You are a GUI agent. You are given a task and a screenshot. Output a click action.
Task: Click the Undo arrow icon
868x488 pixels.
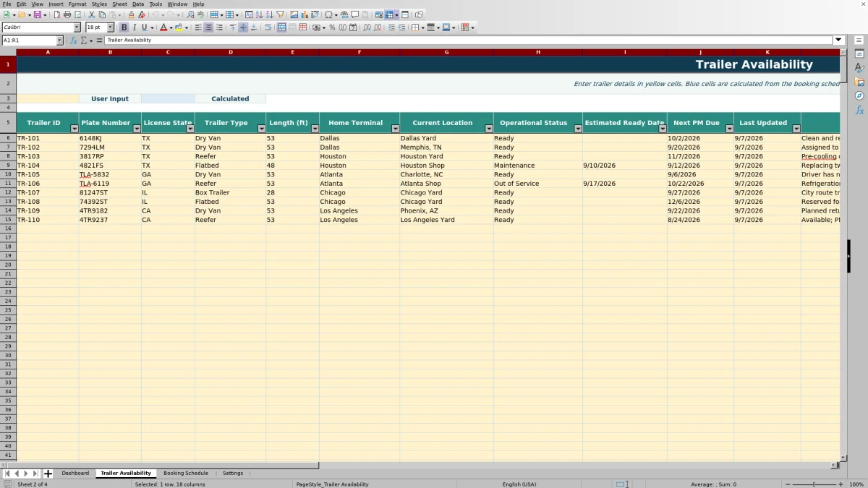pyautogui.click(x=155, y=14)
